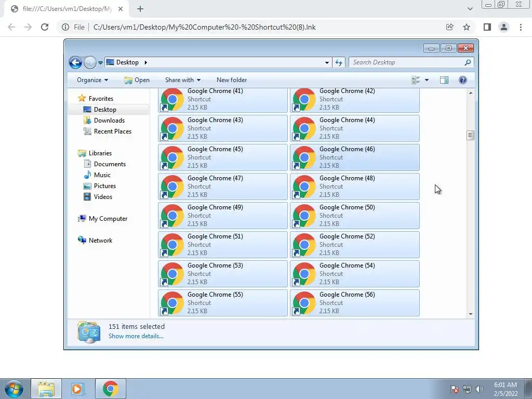Expand the Share with menu
Viewport: 532px width, 399px height.
(182, 80)
